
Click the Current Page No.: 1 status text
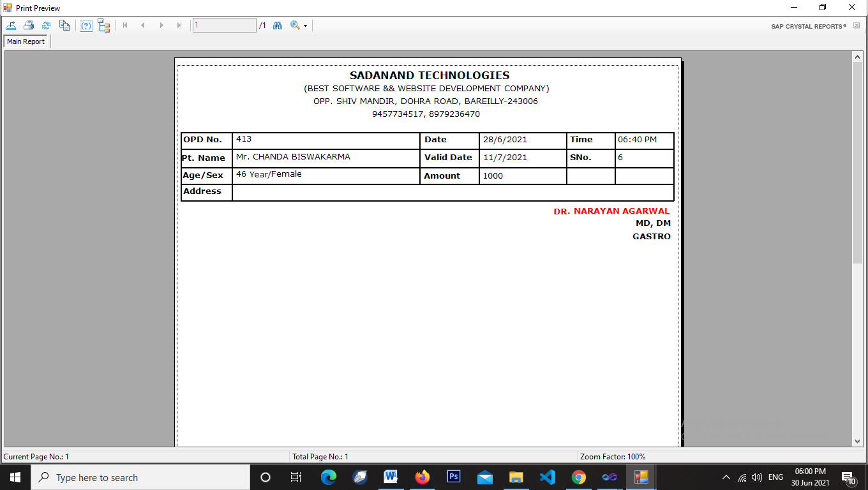pyautogui.click(x=36, y=457)
